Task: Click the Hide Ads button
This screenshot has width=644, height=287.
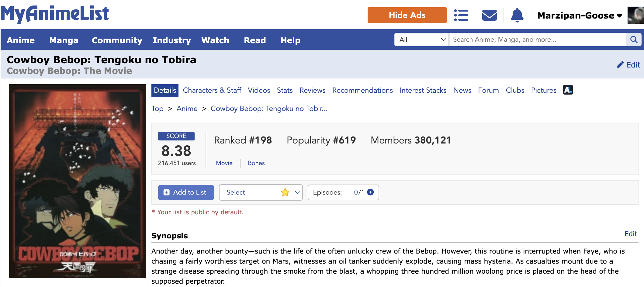Action: tap(407, 15)
